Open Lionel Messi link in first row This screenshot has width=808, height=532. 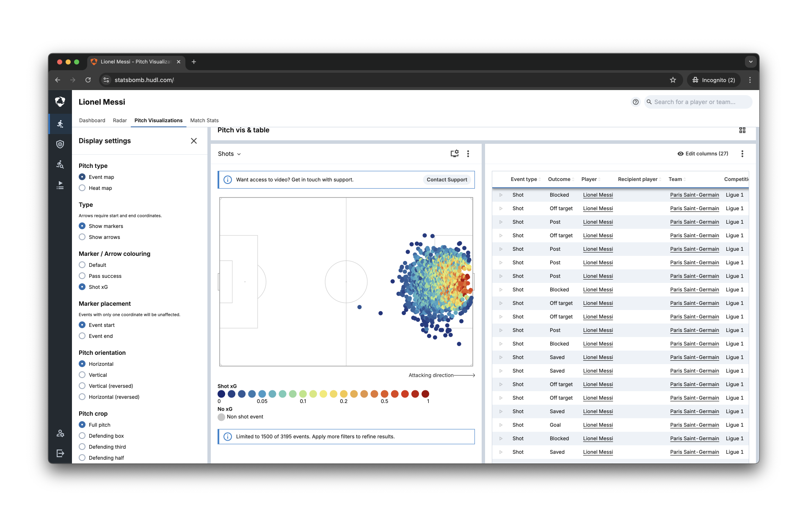pos(598,195)
